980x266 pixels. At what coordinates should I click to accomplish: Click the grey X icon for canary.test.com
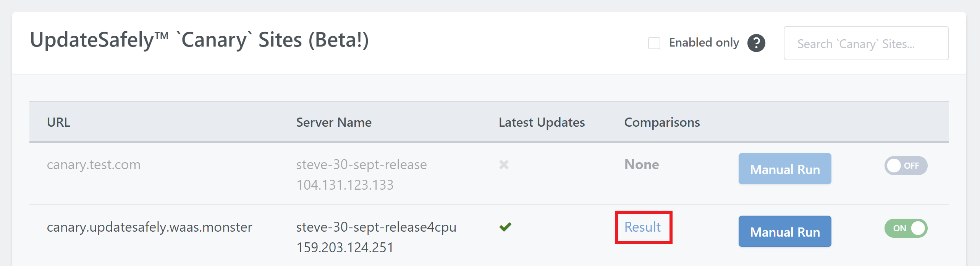click(504, 164)
